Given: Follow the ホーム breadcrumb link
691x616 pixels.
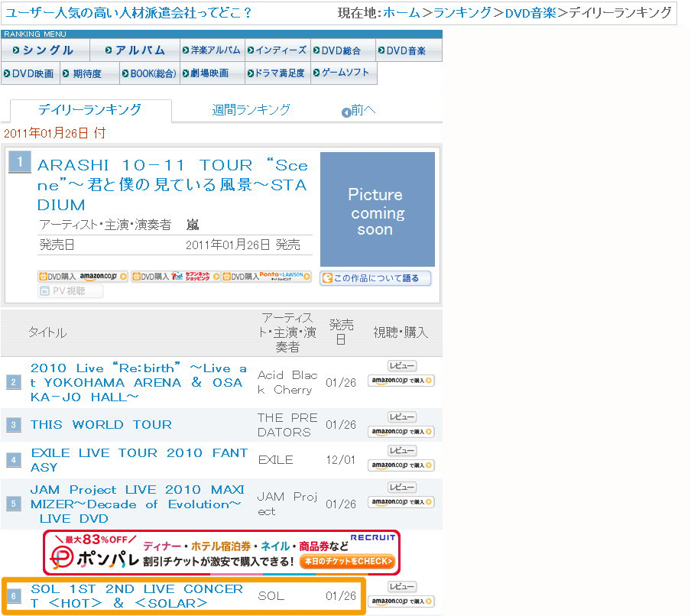Looking at the screenshot, I should pyautogui.click(x=401, y=13).
